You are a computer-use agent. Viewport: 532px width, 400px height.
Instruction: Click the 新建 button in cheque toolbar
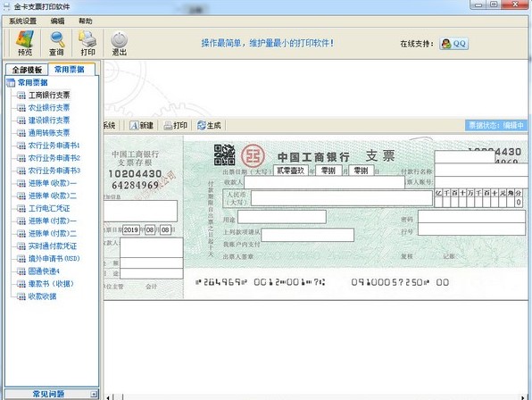(142, 126)
